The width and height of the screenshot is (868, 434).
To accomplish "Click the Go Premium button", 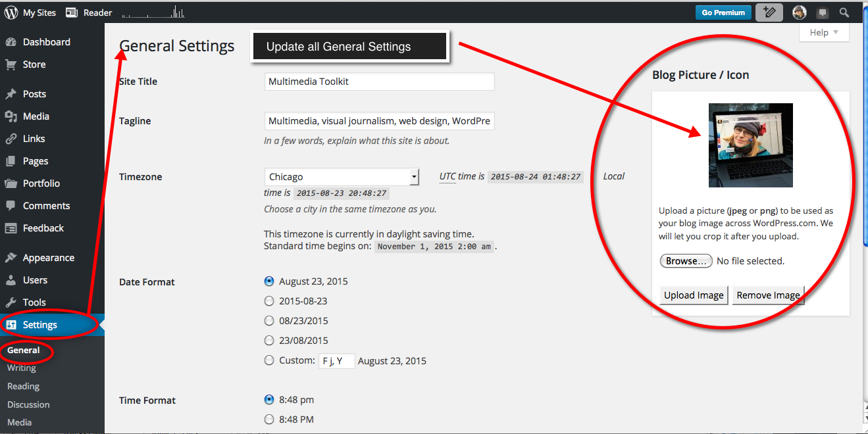I will click(x=723, y=11).
